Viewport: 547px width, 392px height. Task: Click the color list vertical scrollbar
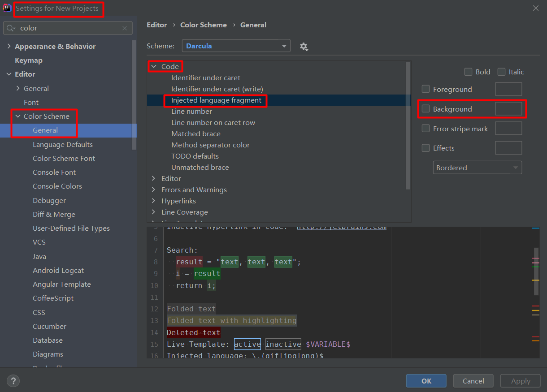pos(408,125)
